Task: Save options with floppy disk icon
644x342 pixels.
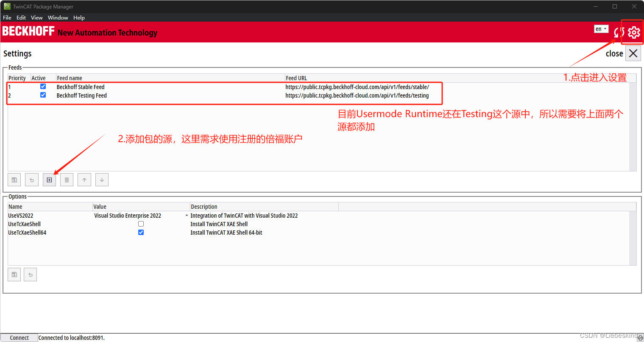Action: 14,275
